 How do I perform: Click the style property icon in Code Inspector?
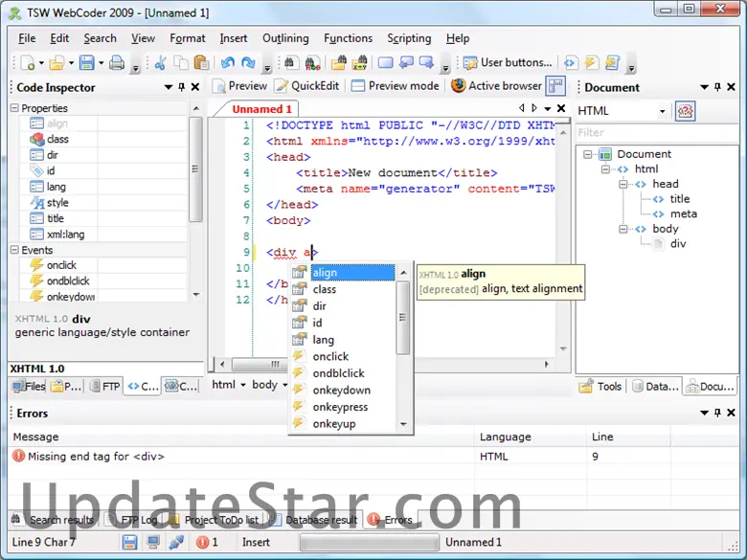(x=37, y=202)
